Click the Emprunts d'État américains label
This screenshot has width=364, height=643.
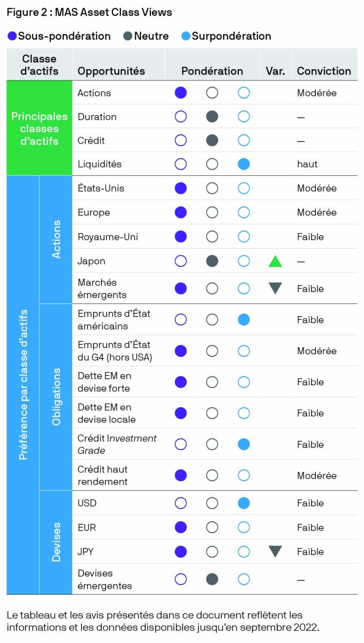pyautogui.click(x=114, y=320)
